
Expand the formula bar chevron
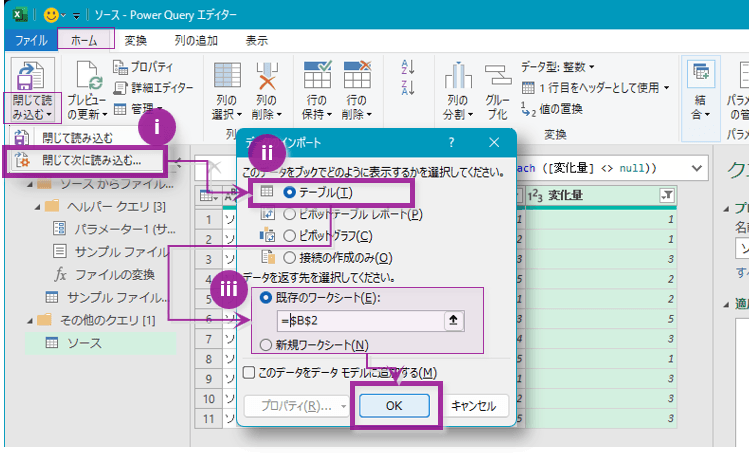coord(696,168)
